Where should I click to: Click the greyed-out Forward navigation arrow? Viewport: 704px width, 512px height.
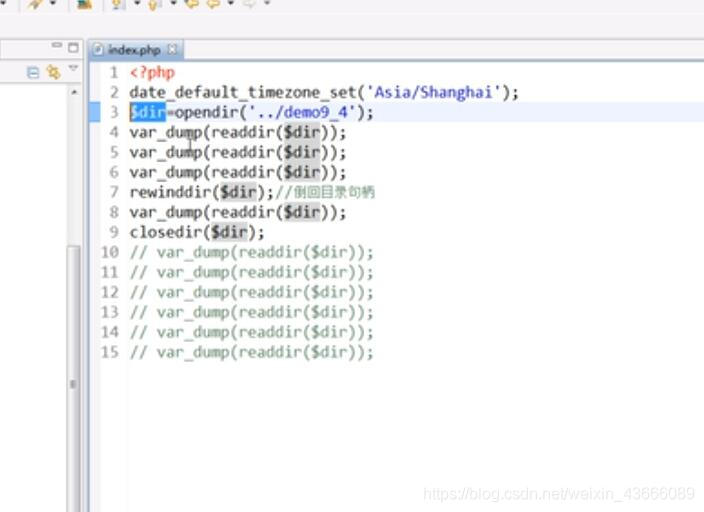[249, 4]
